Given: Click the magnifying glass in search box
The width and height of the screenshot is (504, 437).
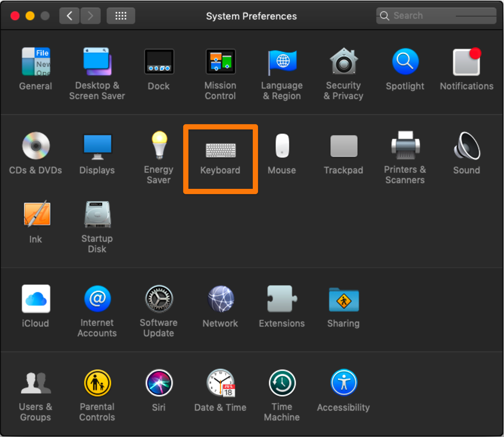Looking at the screenshot, I should [384, 16].
